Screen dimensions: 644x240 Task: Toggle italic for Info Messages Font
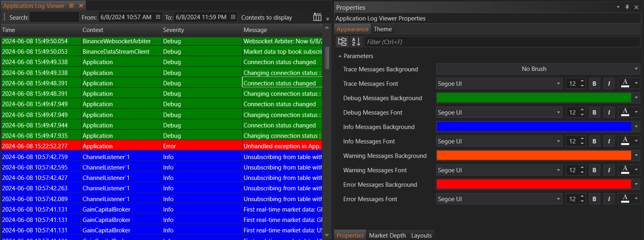(609, 141)
